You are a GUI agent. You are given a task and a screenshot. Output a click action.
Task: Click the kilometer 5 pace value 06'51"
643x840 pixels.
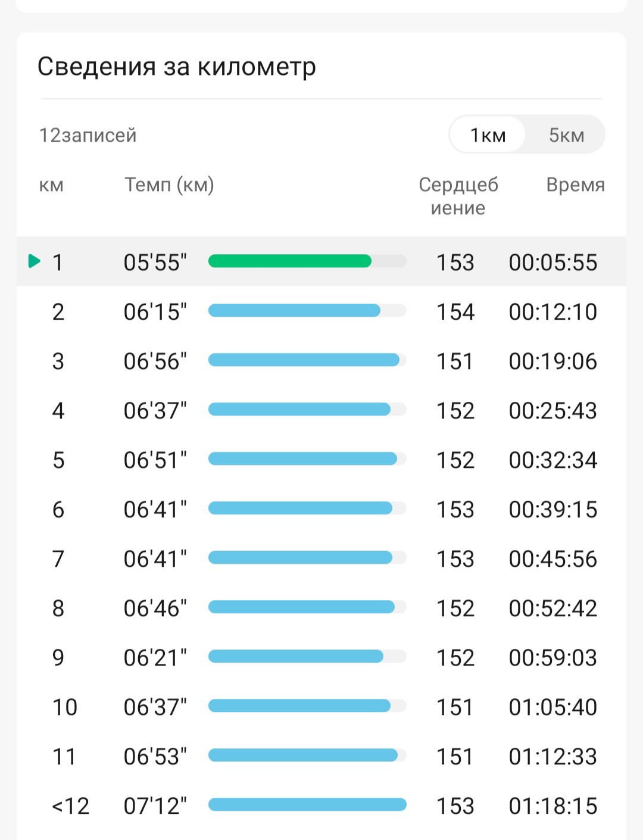click(155, 460)
